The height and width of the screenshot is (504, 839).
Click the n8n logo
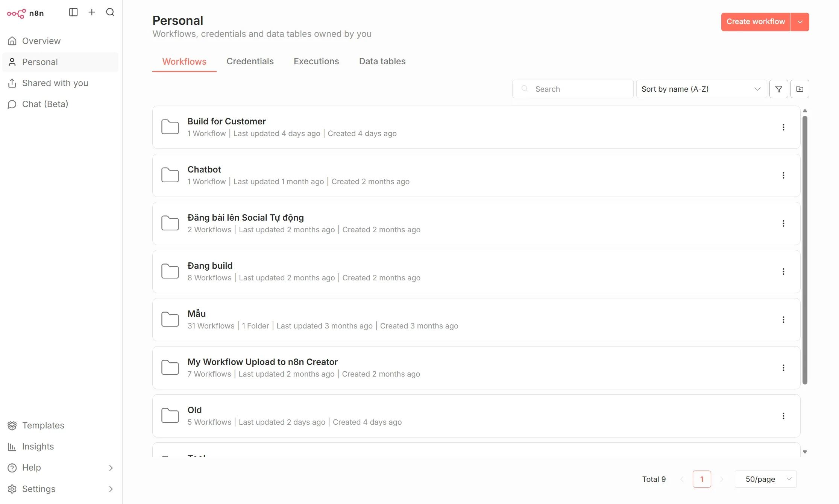[x=26, y=14]
